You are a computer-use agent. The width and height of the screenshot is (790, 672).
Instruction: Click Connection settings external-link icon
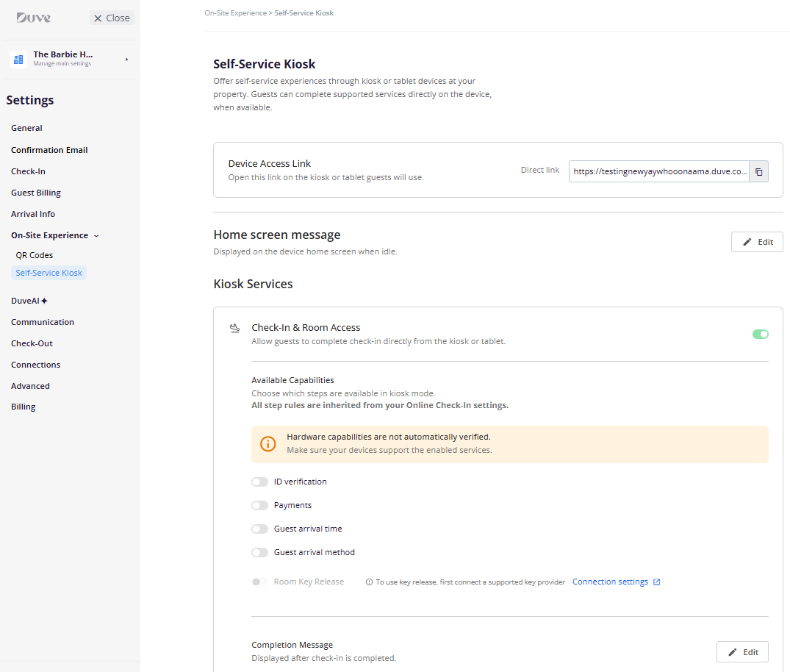656,582
